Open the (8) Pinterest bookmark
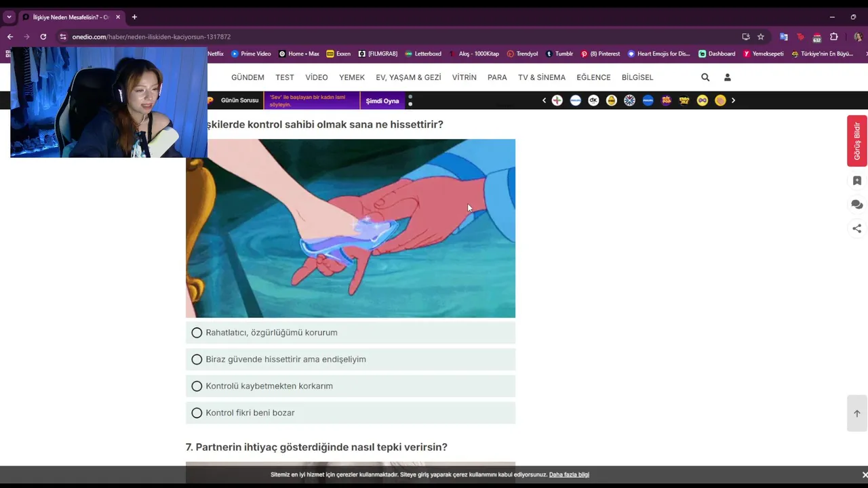The image size is (868, 488). coord(600,54)
